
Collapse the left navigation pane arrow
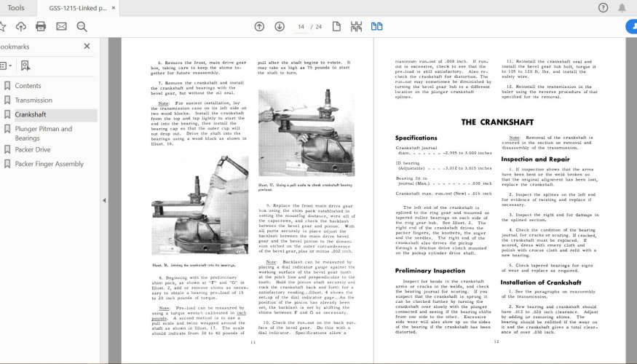(x=103, y=200)
